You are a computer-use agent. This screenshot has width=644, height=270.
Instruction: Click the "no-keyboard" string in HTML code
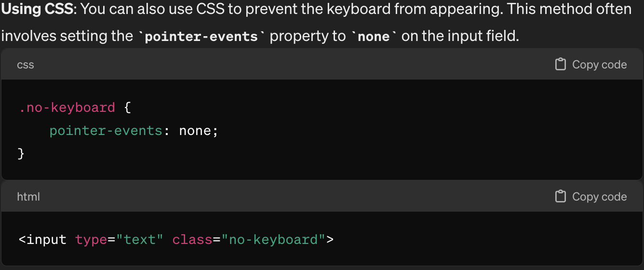[273, 239]
